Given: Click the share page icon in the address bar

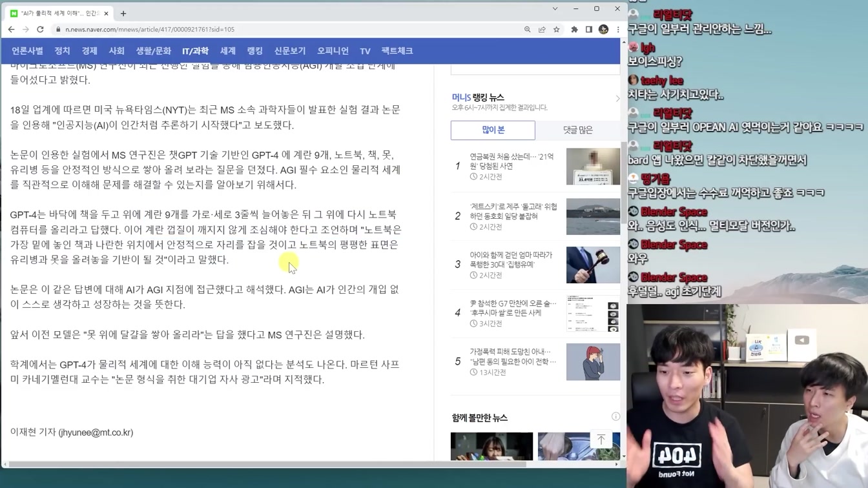Looking at the screenshot, I should click(x=542, y=30).
